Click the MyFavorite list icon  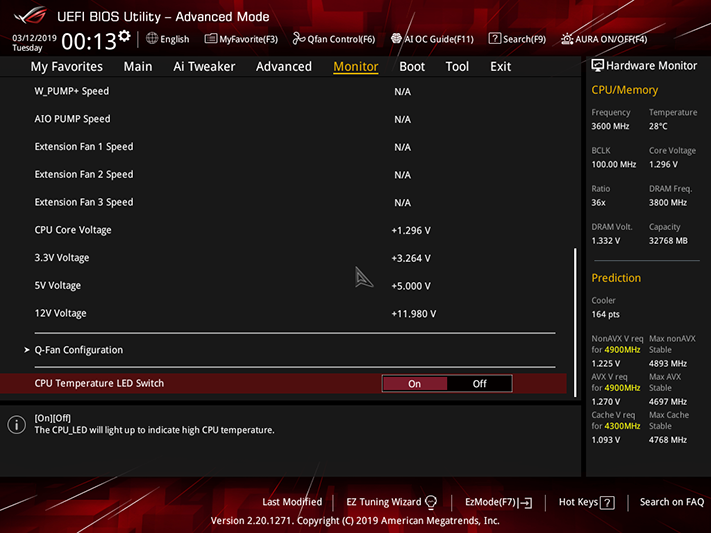(x=210, y=39)
